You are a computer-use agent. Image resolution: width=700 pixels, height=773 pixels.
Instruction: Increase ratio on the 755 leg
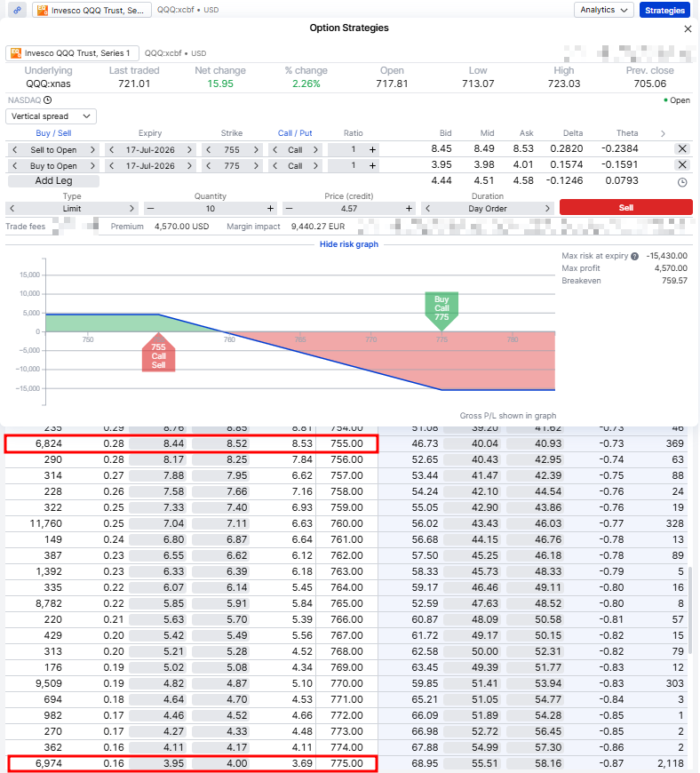373,150
